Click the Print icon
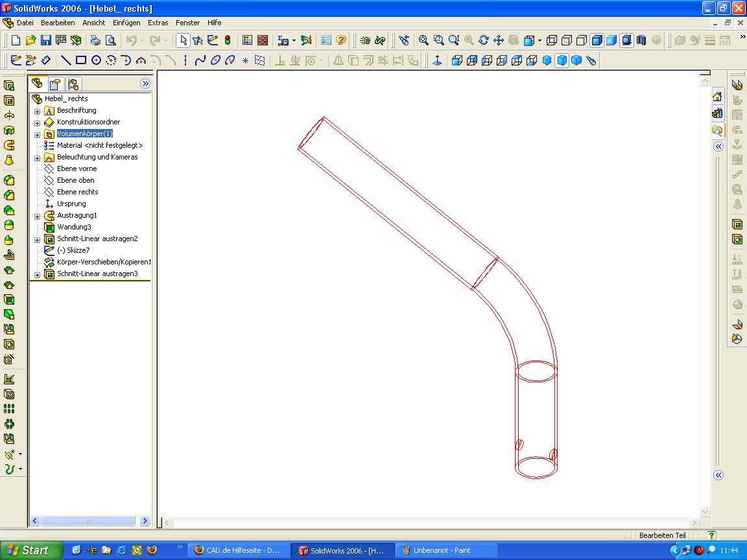 click(95, 40)
